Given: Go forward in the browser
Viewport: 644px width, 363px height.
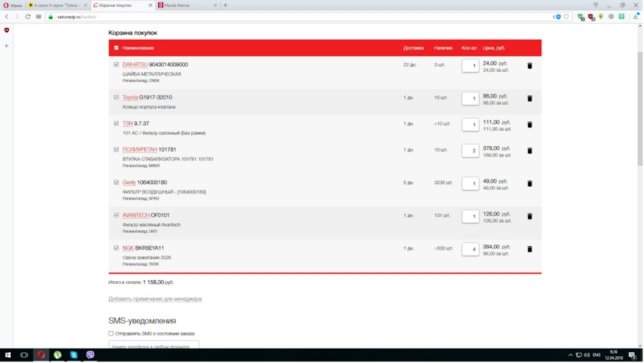Looking at the screenshot, I should tap(17, 17).
